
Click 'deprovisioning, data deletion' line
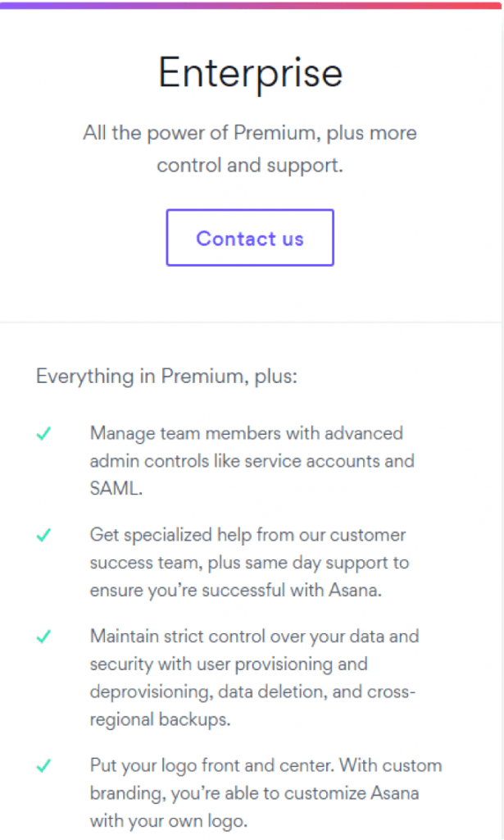pyautogui.click(x=252, y=692)
